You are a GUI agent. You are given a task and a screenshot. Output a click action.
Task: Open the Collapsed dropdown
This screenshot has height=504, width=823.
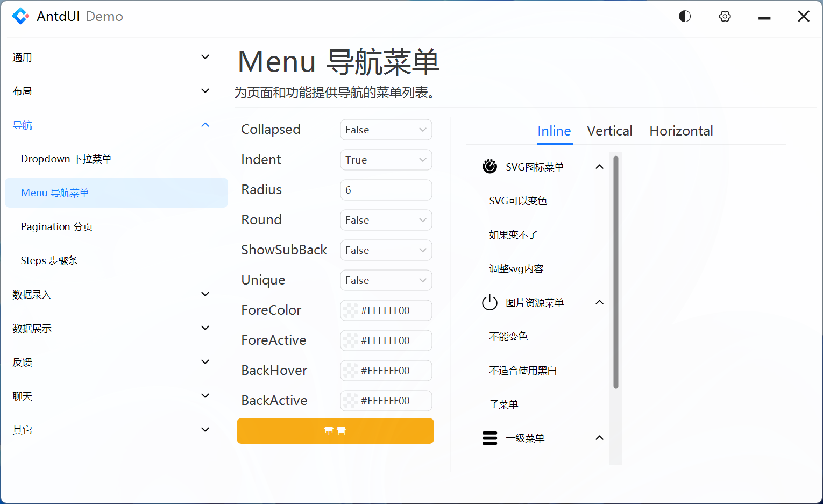point(386,130)
